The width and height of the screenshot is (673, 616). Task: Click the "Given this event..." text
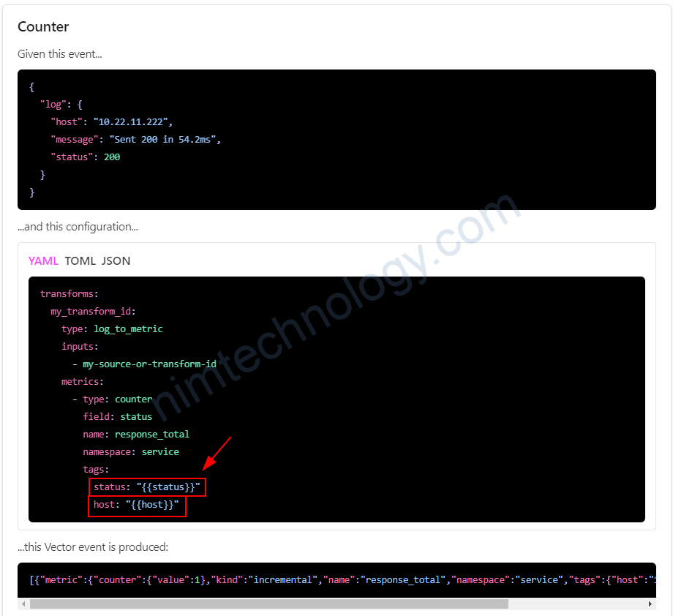60,54
